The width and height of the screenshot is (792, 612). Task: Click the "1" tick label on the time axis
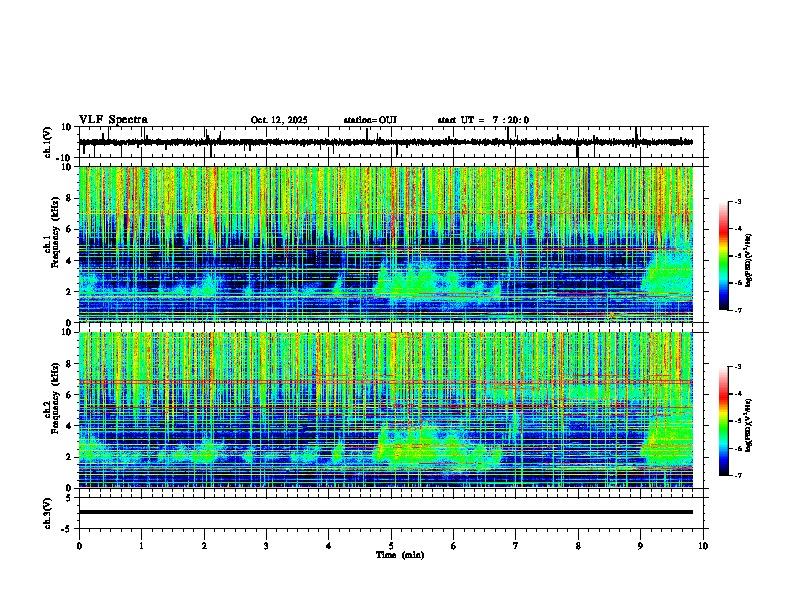(141, 546)
